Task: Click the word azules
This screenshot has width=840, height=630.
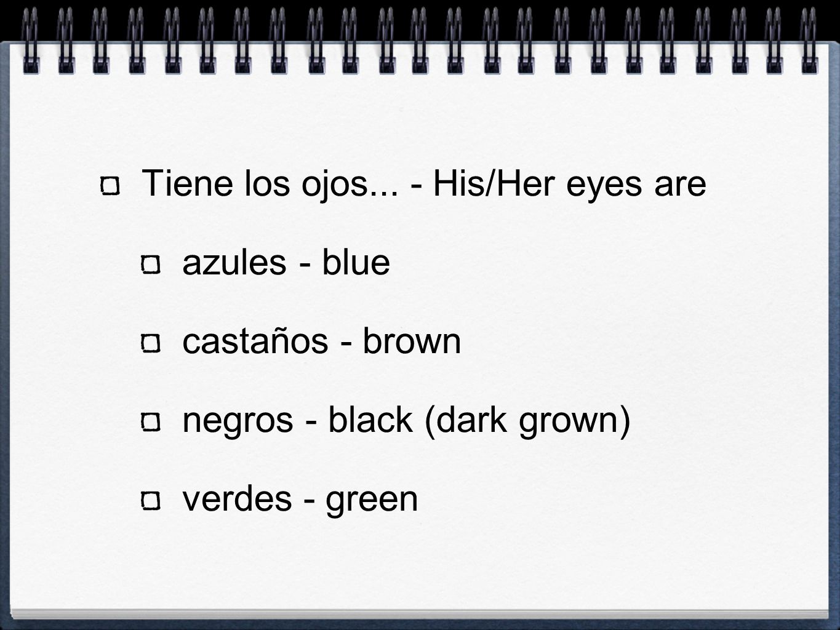Action: coord(236,263)
